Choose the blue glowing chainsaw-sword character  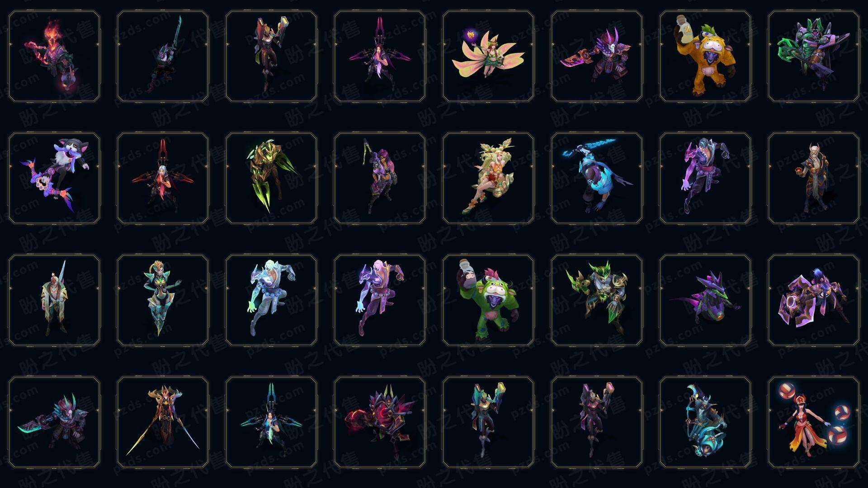click(597, 178)
